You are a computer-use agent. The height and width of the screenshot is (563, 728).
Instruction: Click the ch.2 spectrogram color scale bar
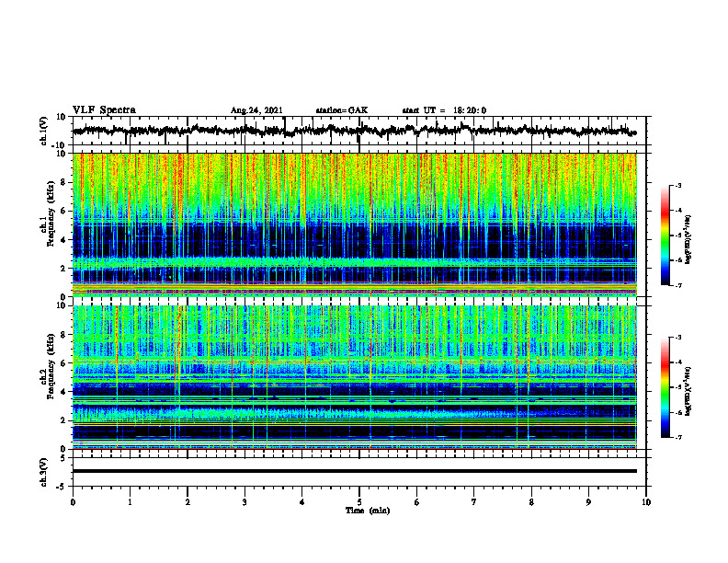pyautogui.click(x=665, y=387)
